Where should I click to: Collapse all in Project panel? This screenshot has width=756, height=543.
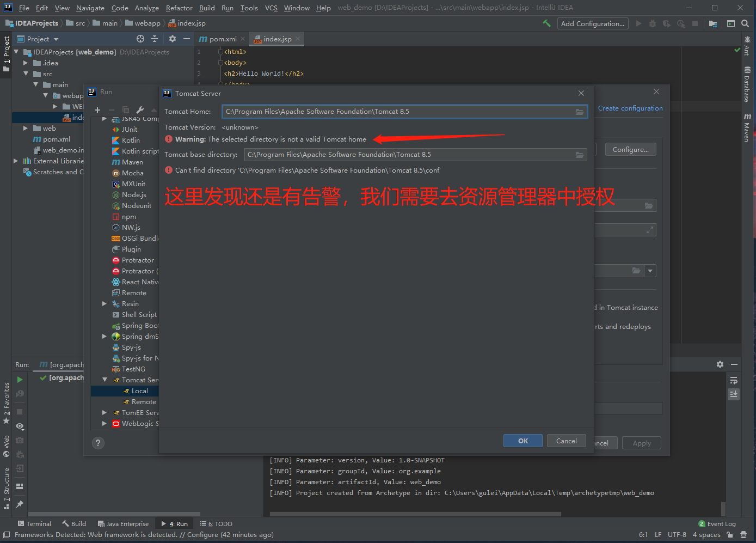(155, 39)
